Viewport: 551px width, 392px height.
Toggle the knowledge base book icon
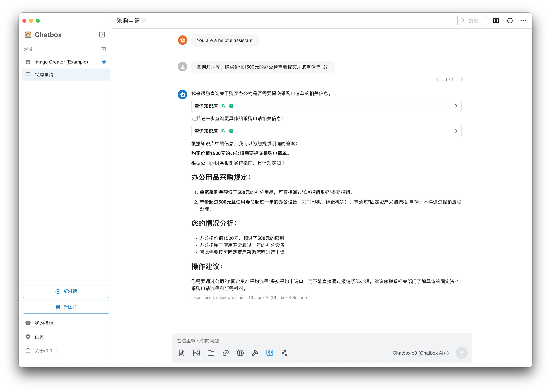pyautogui.click(x=270, y=353)
